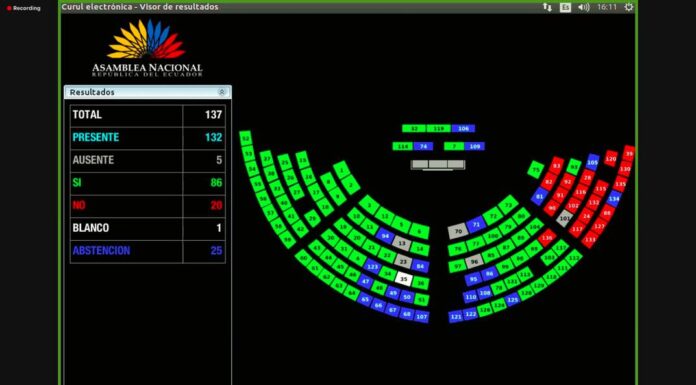Viewport: 696px width, 385px height.
Task: Select blue seat 121
Action: click(456, 317)
